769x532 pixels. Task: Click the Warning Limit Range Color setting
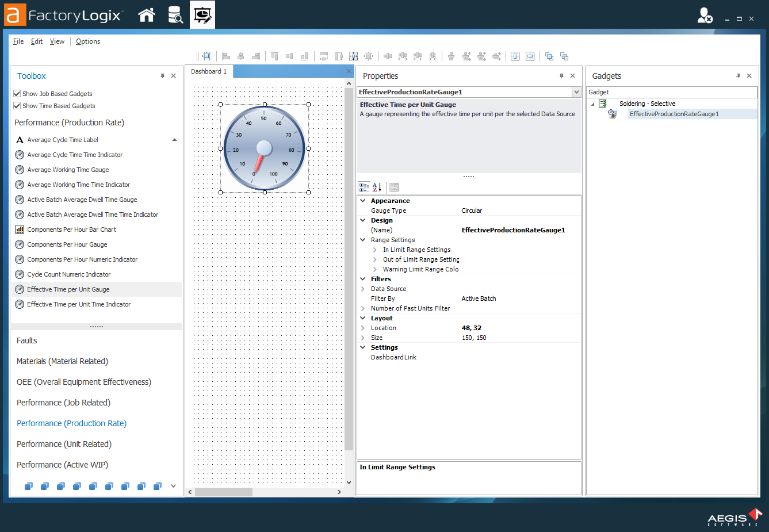(x=420, y=269)
